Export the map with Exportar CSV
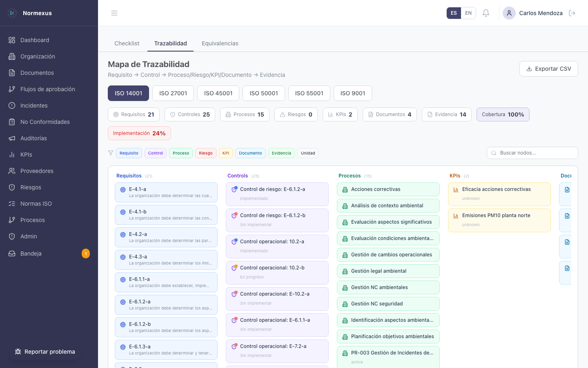This screenshot has width=588, height=368. tap(548, 69)
